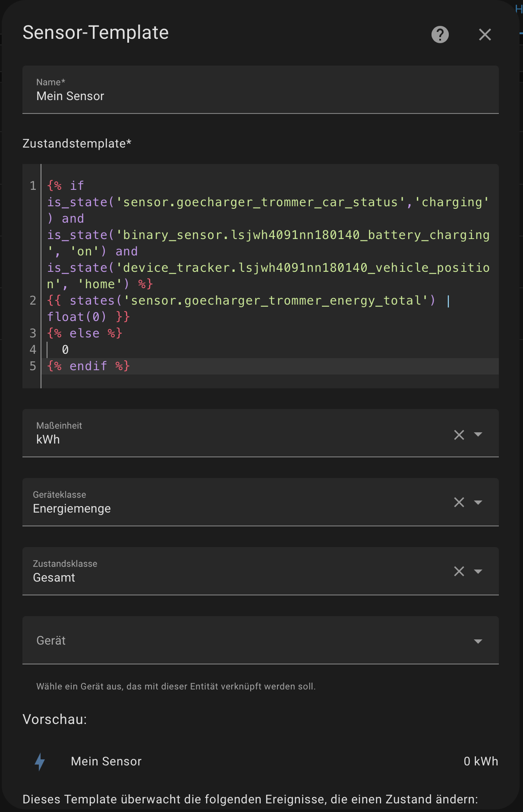The width and height of the screenshot is (523, 812).
Task: Click the goecharger_trommer_car_status entity string
Action: tap(261, 202)
